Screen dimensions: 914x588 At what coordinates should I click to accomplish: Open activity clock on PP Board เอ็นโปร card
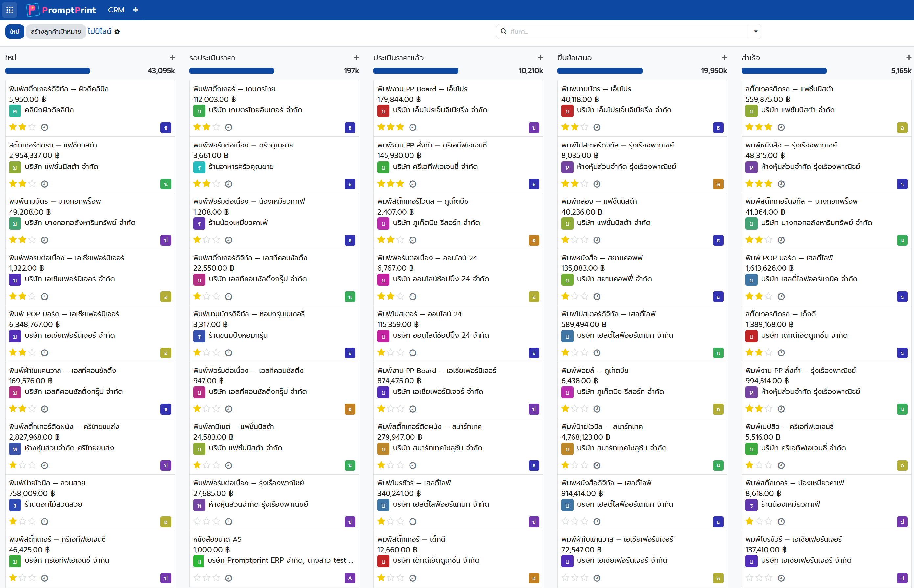413,127
